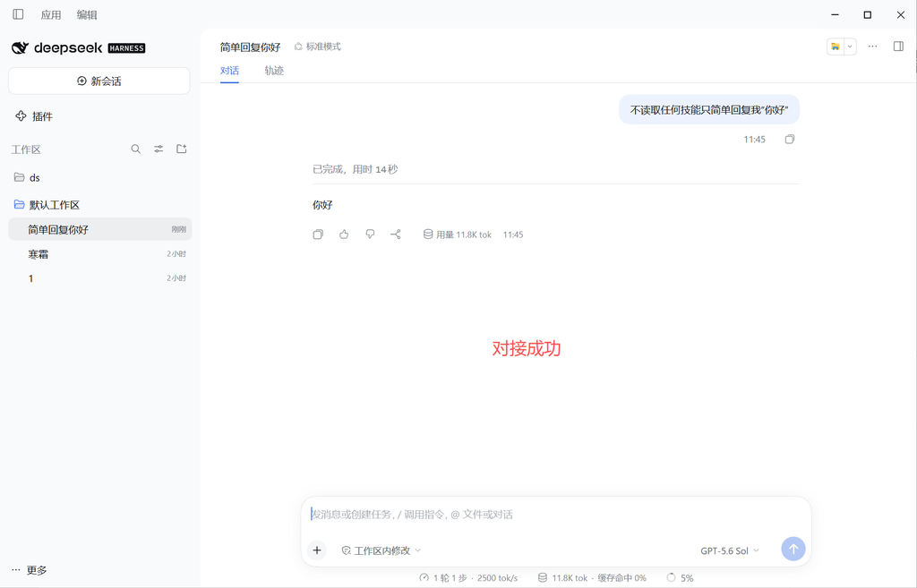
Task: Toggle the left sidebar panel icon
Action: (18, 14)
